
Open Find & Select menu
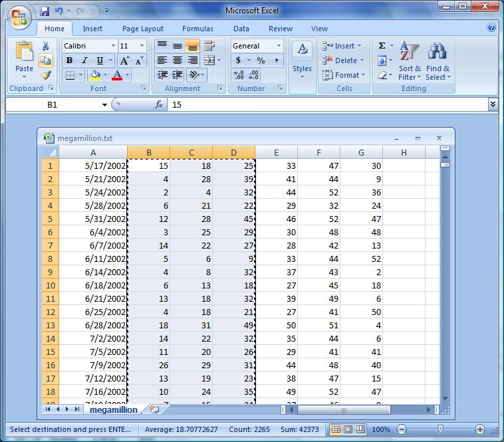point(438,61)
